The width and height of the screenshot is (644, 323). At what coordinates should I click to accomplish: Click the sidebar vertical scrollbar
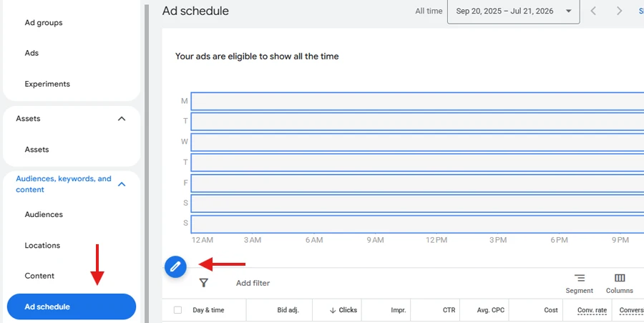click(146, 163)
